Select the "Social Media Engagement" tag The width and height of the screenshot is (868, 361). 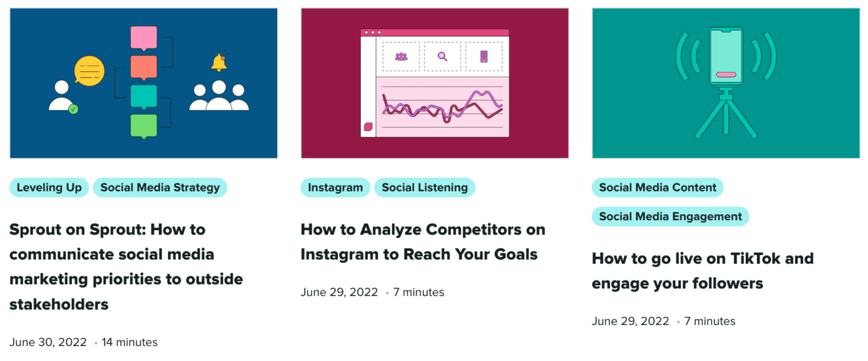670,216
